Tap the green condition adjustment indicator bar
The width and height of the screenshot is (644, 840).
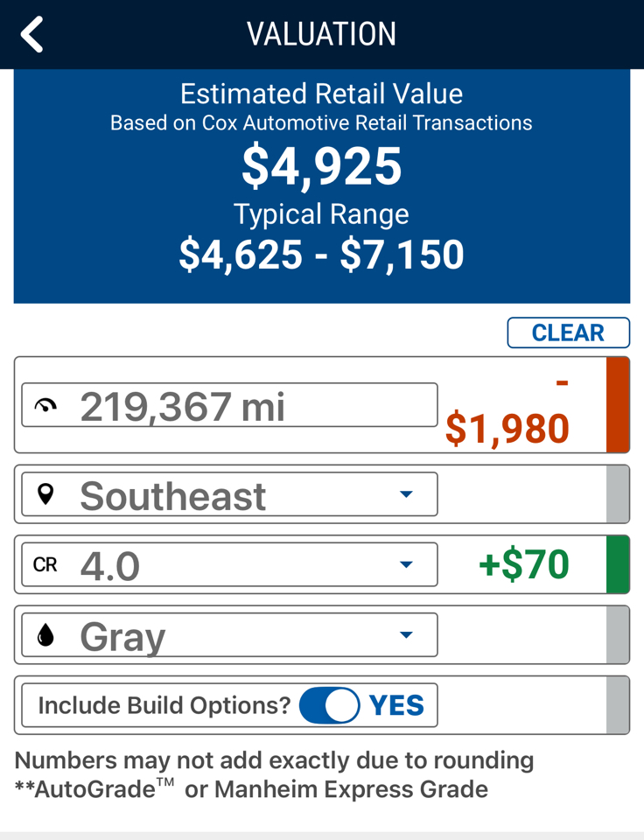(x=618, y=565)
